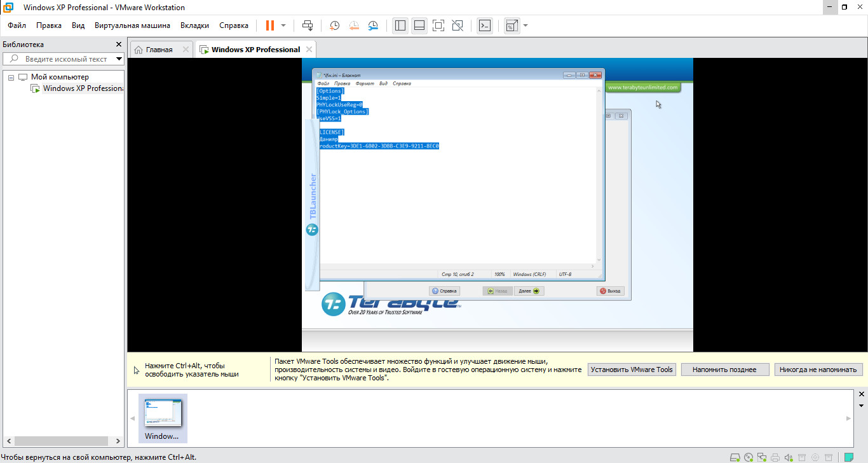Open the Формат menu in Notepad
This screenshot has width=868, height=463.
pyautogui.click(x=365, y=83)
